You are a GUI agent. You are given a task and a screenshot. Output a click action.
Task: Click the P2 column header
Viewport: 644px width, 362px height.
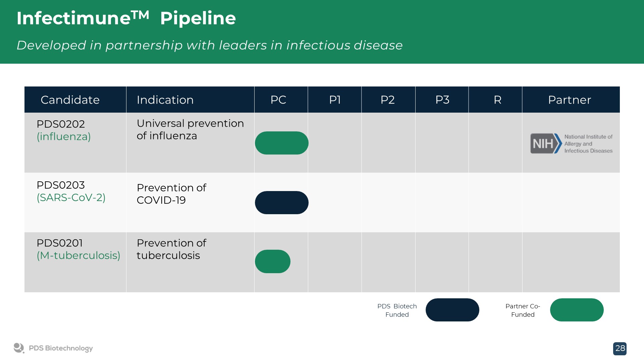387,100
